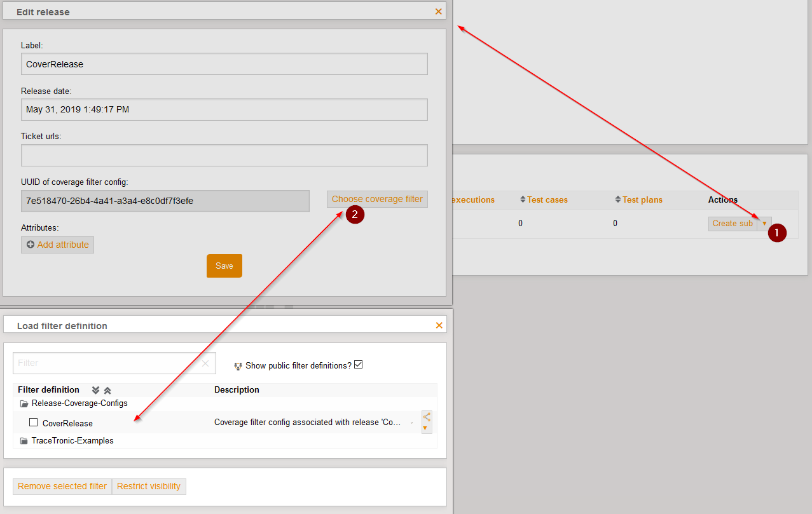Toggle Show public filter definitions checkbox

[x=358, y=365]
